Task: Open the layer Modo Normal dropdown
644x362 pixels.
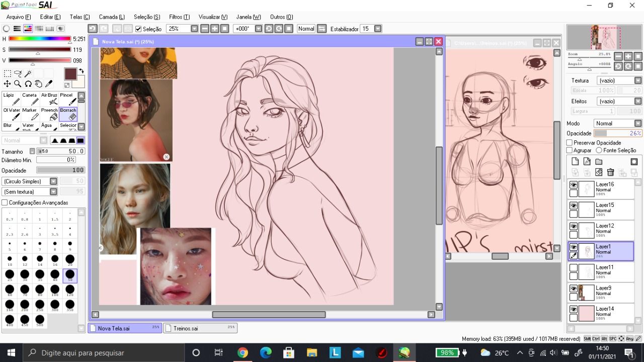Action: [x=618, y=123]
